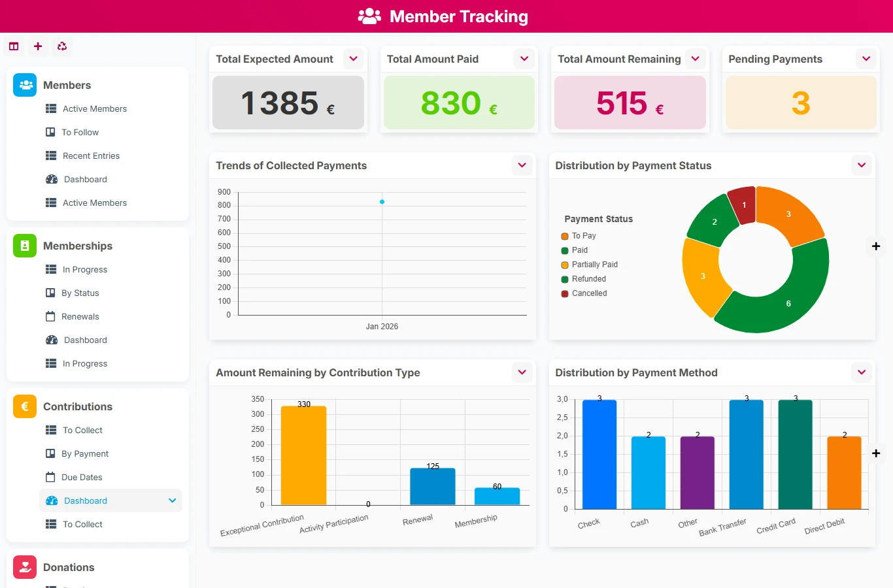The height and width of the screenshot is (588, 893).
Task: Click the calendar icon next to Renewals
Action: [x=50, y=316]
